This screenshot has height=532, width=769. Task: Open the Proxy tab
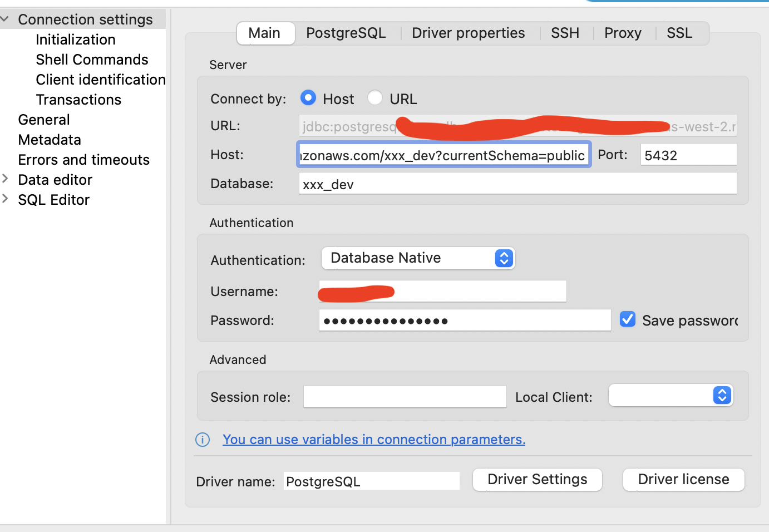[623, 33]
